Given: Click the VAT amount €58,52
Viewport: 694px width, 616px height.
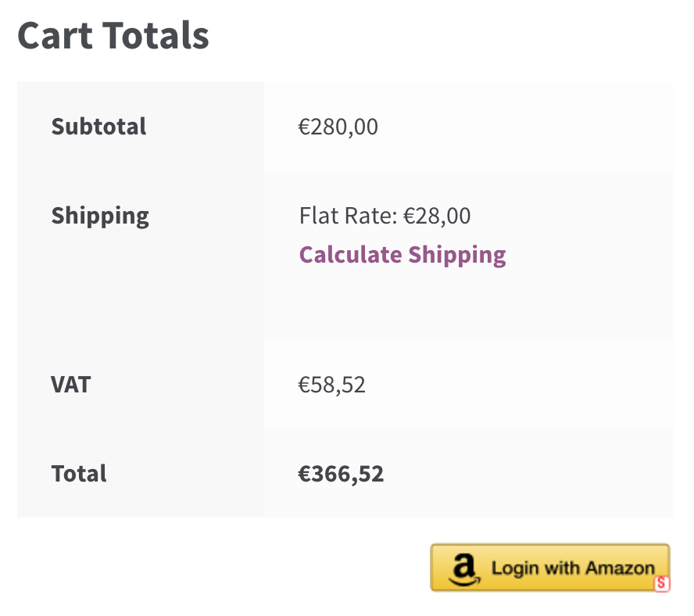Looking at the screenshot, I should pos(331,385).
